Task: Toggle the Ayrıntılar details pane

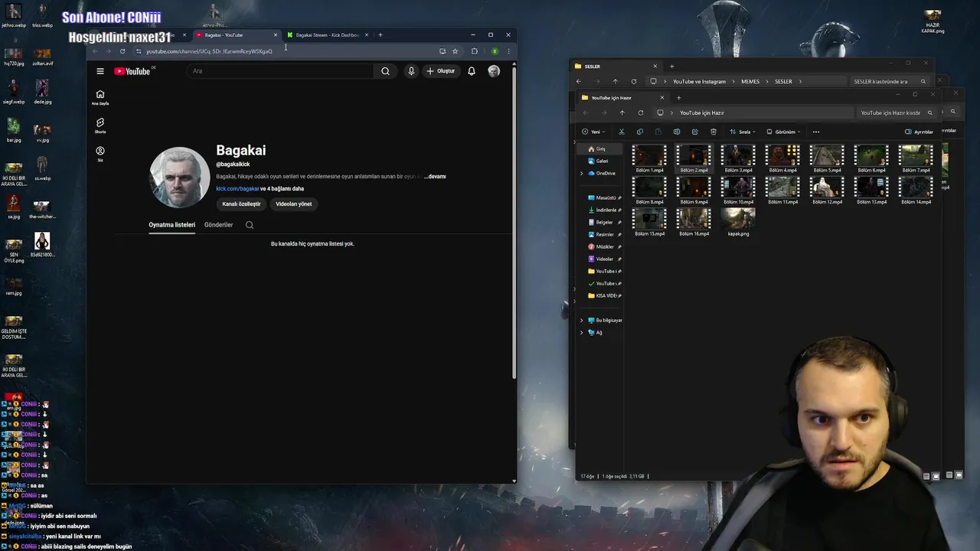Action: pos(919,132)
